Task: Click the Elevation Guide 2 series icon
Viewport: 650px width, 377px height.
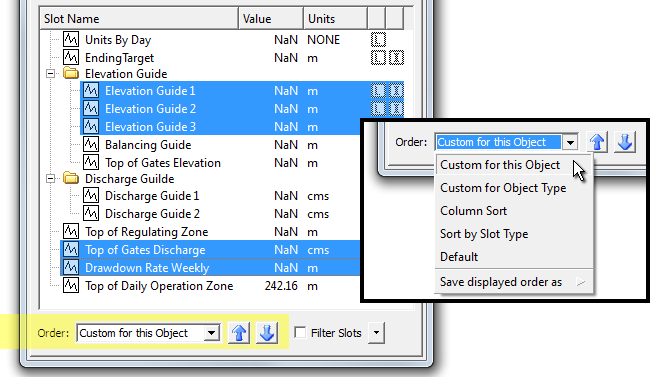Action: click(x=91, y=109)
